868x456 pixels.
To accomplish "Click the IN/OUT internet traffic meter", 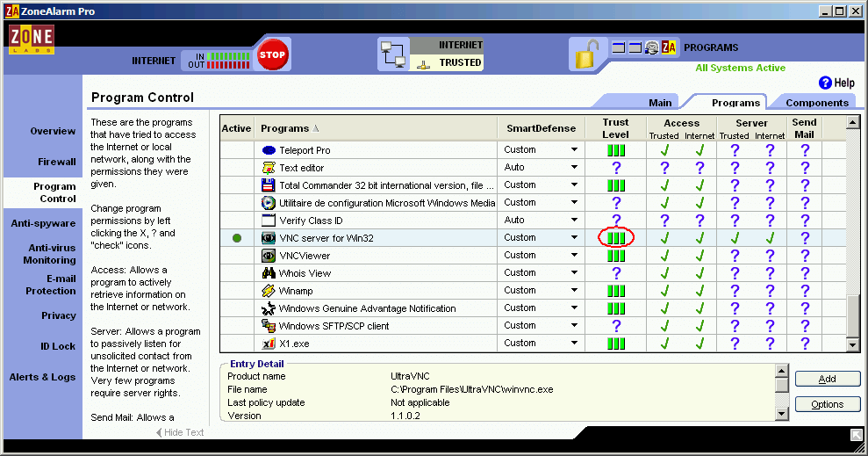I will pos(219,61).
